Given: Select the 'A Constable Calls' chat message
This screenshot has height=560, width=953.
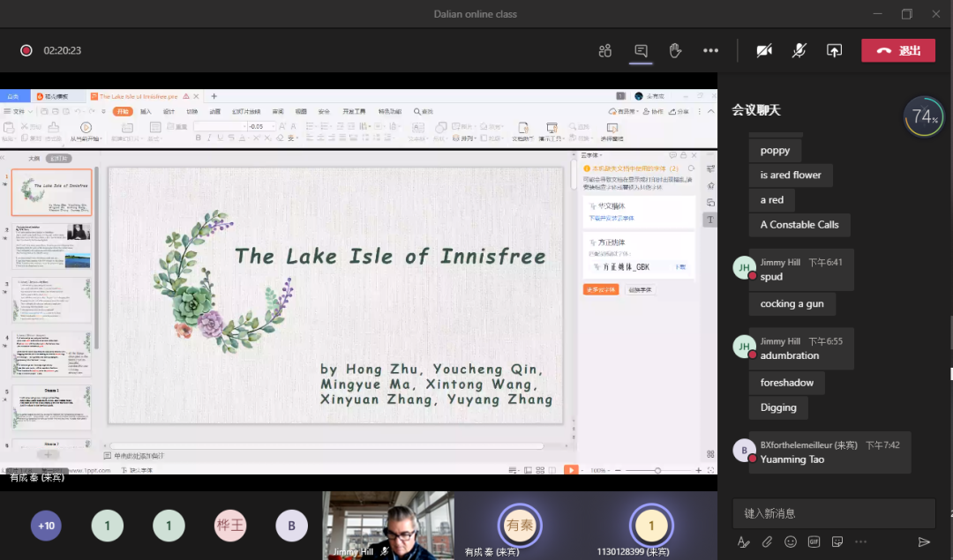Looking at the screenshot, I should [799, 225].
